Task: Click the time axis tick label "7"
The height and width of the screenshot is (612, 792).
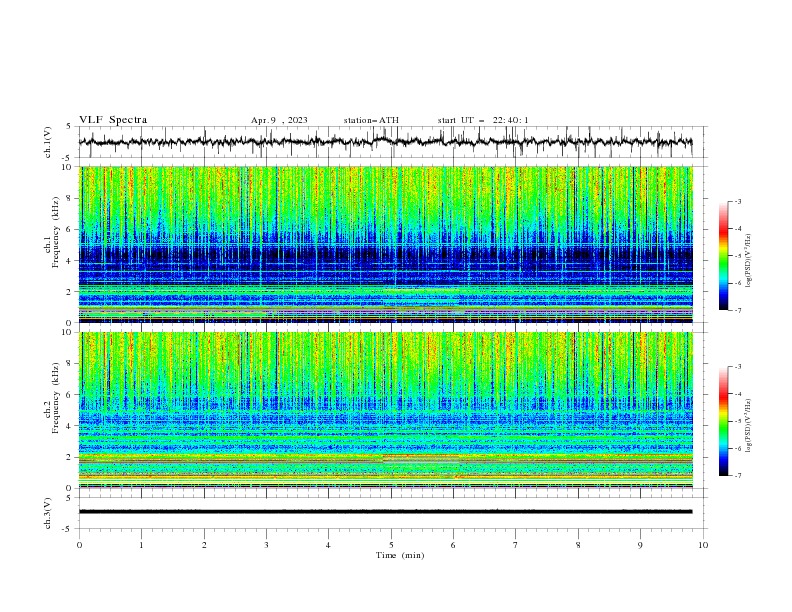Action: (516, 545)
